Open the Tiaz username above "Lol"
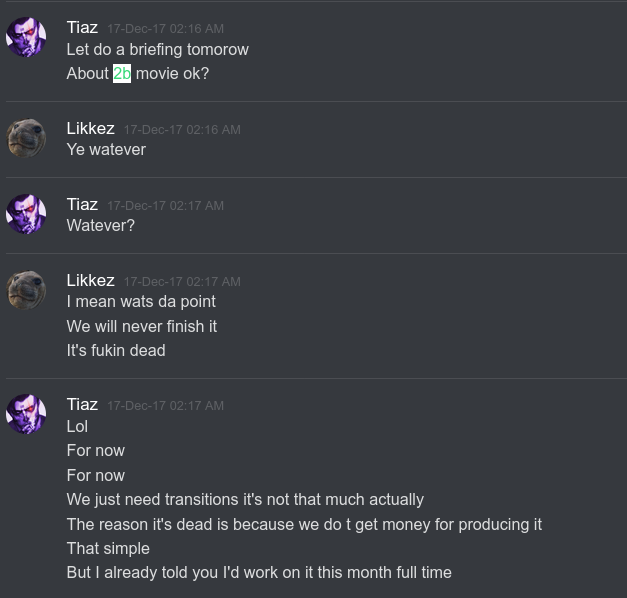This screenshot has width=627, height=598. [82, 404]
